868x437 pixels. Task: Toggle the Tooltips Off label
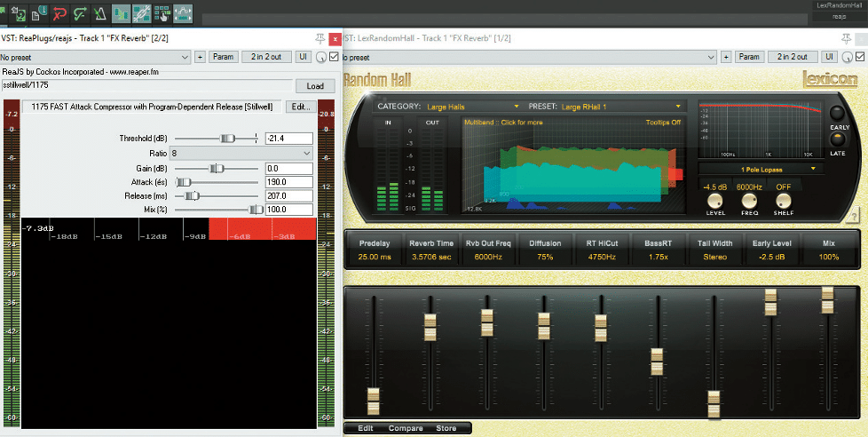click(x=663, y=123)
